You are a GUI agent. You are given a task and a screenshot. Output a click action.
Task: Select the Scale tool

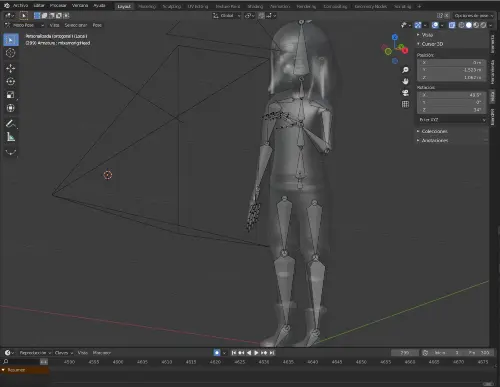point(11,95)
